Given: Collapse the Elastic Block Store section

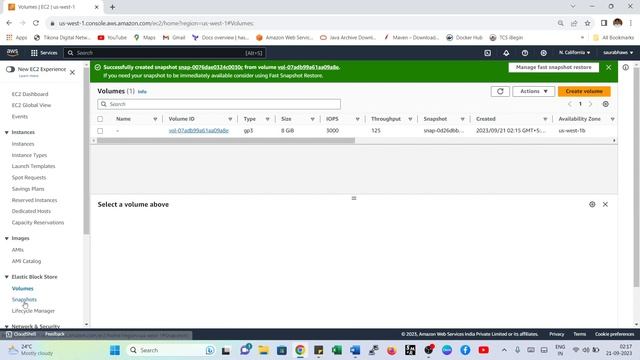Looking at the screenshot, I should click(7, 277).
